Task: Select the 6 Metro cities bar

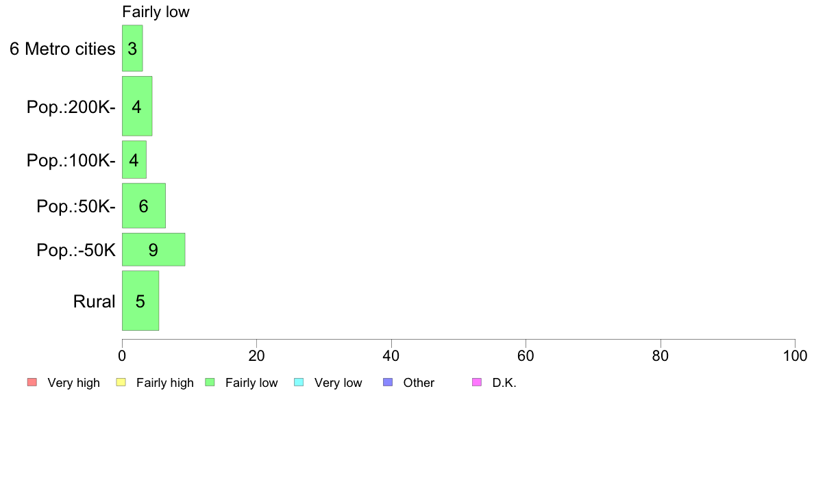Action: click(x=132, y=49)
